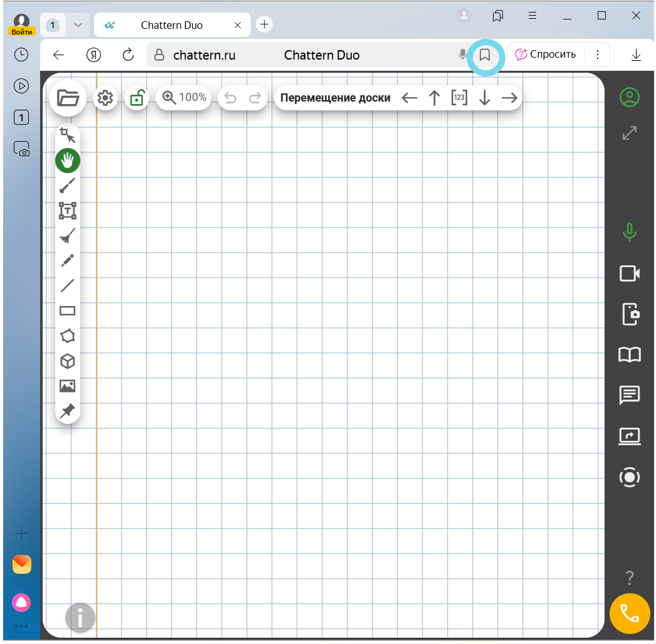
Task: Expand the tab list chevron
Action: coord(78,25)
